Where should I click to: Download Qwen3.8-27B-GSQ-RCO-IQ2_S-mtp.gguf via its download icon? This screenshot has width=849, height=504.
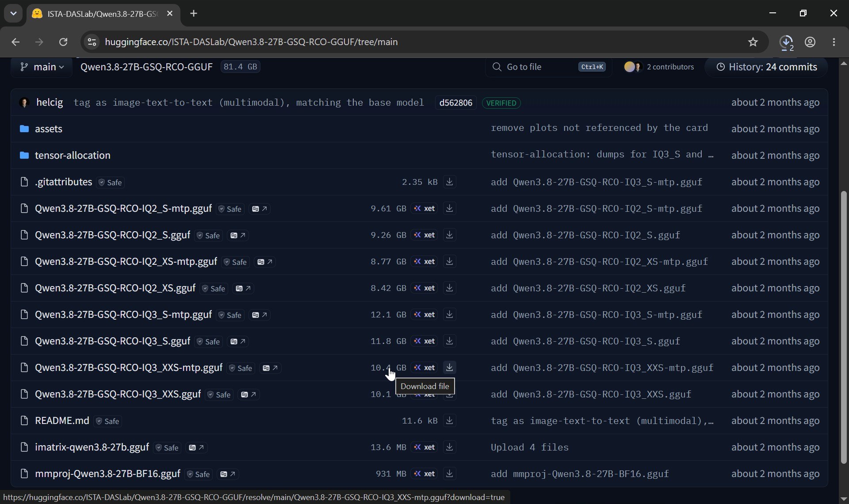pyautogui.click(x=449, y=208)
